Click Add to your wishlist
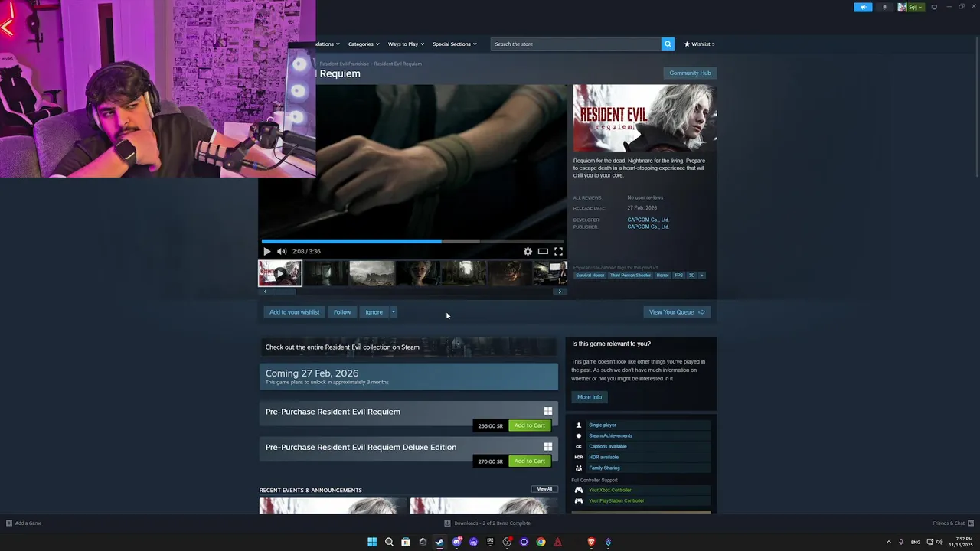 coord(294,312)
